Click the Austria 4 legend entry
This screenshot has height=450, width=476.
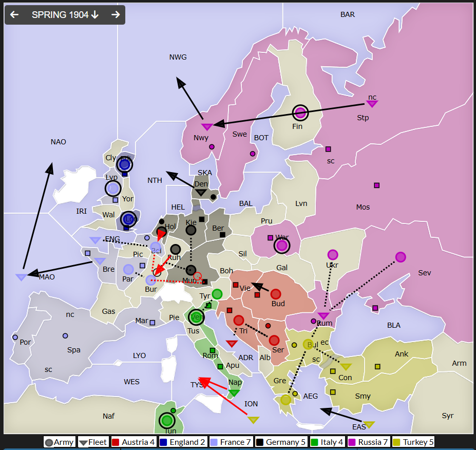(133, 442)
